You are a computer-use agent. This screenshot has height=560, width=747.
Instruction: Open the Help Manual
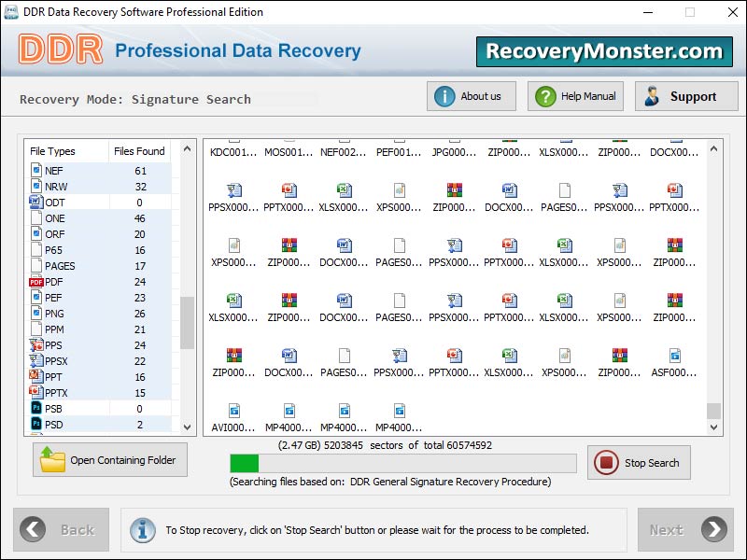pos(575,96)
